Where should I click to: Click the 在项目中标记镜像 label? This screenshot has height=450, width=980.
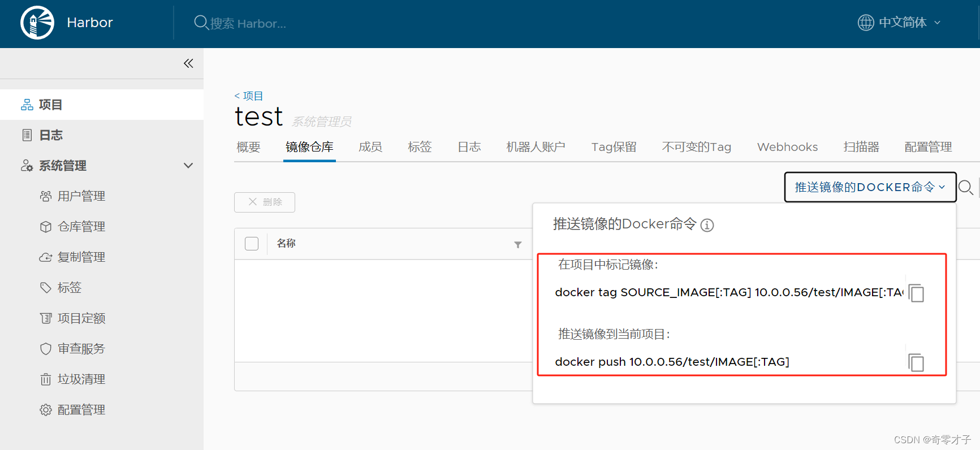click(x=608, y=265)
